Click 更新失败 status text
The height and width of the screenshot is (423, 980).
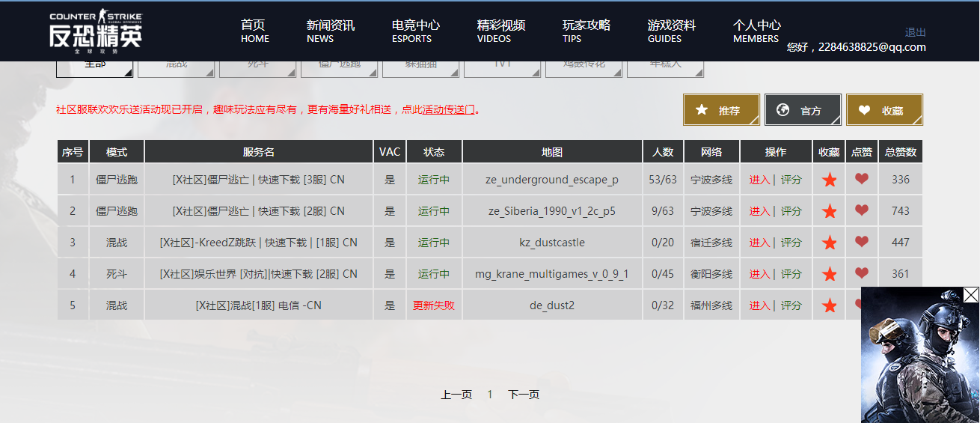point(434,305)
